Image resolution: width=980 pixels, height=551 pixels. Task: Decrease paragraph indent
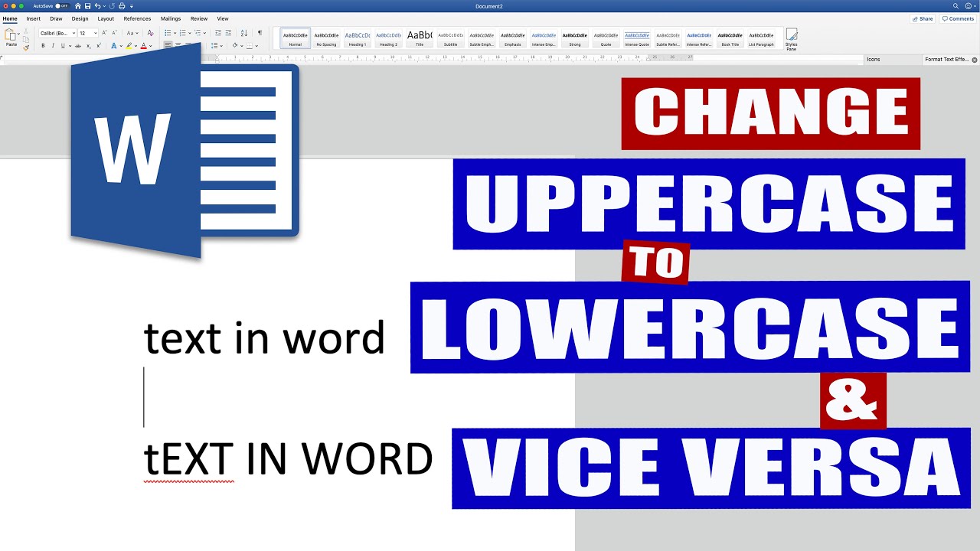coord(218,33)
